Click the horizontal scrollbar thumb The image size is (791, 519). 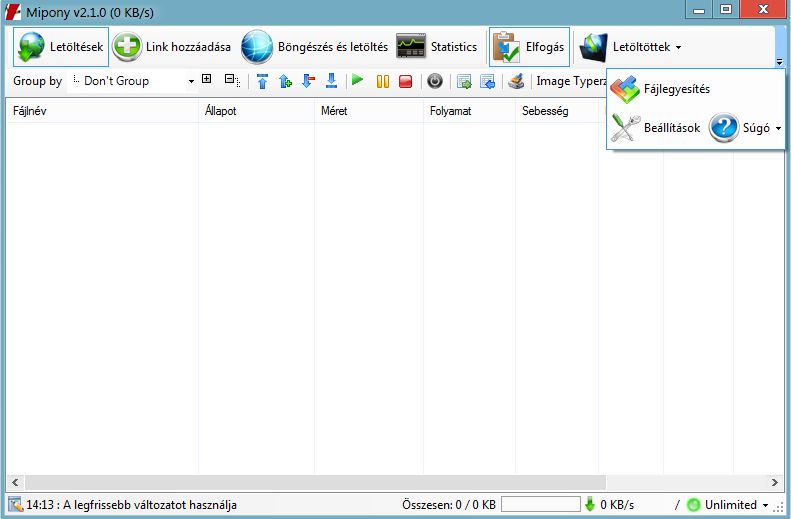click(x=315, y=483)
